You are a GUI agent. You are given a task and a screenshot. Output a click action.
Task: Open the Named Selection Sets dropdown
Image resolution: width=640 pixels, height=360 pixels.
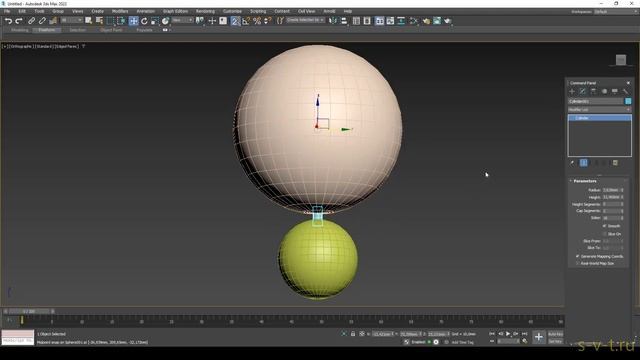[x=305, y=20]
